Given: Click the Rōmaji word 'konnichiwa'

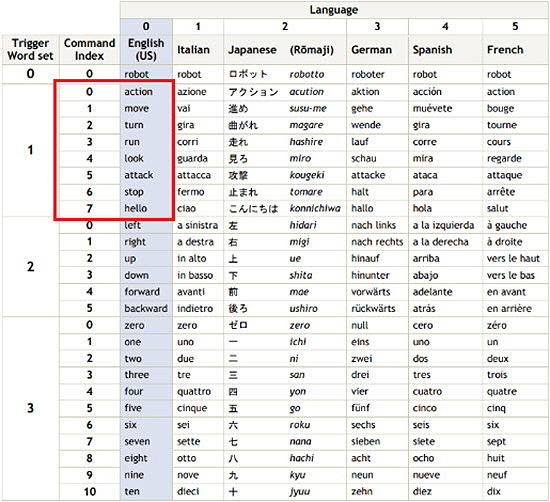Looking at the screenshot, I should coord(315,208).
